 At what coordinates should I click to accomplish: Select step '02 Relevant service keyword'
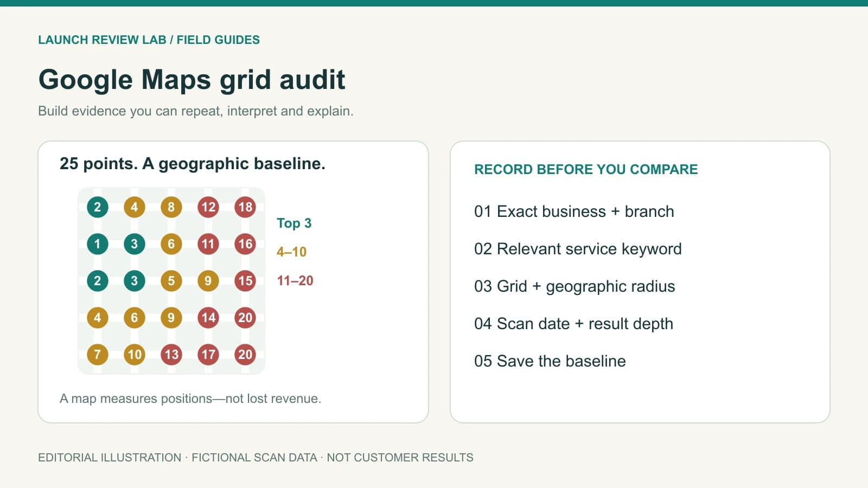coord(578,249)
